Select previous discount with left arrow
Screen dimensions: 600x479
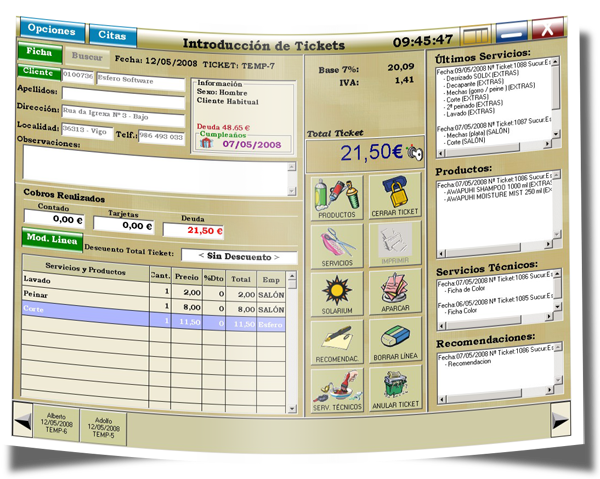[x=201, y=255]
